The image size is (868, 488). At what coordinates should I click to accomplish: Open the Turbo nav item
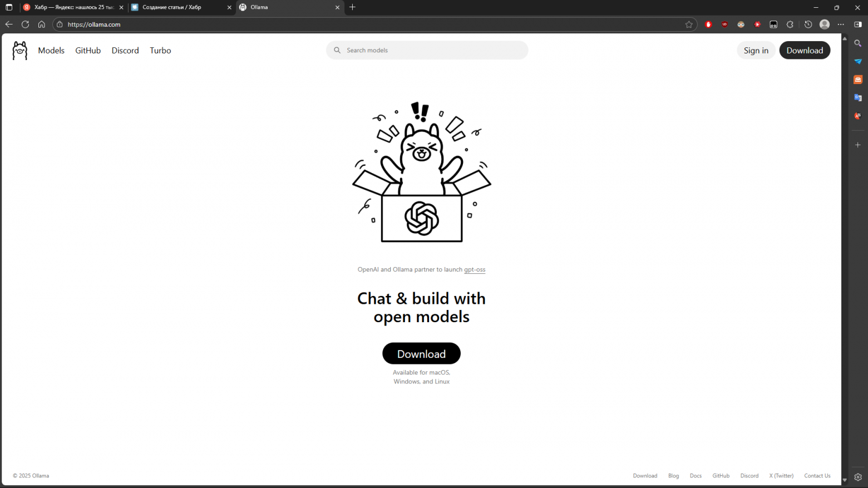(160, 51)
